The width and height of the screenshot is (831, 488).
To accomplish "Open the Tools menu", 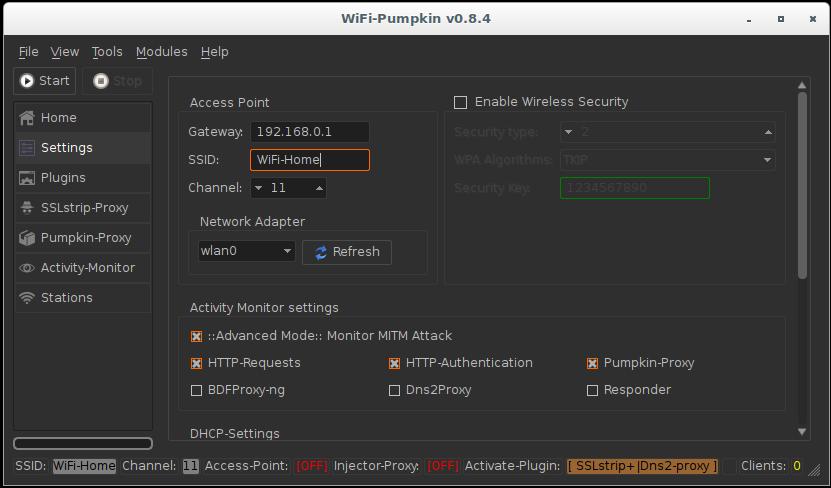I will pos(107,52).
